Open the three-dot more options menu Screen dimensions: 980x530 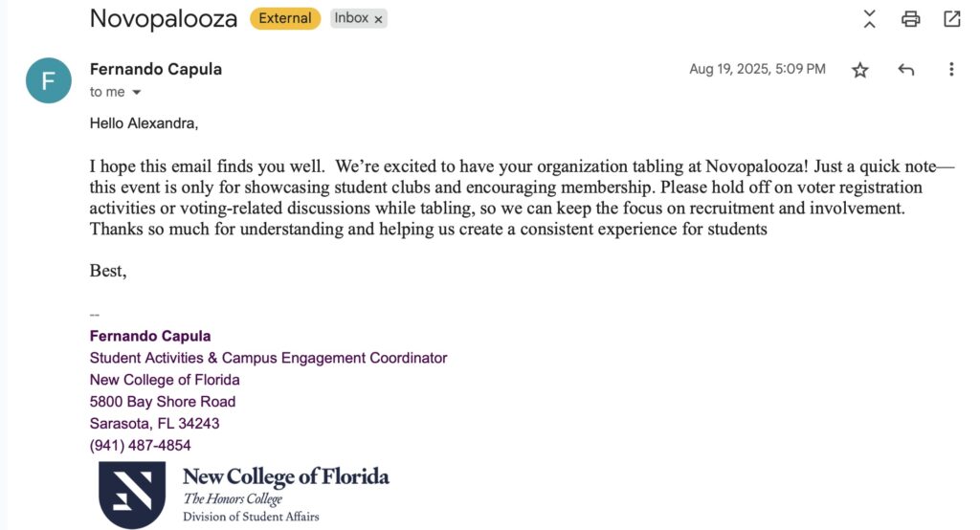pos(950,70)
